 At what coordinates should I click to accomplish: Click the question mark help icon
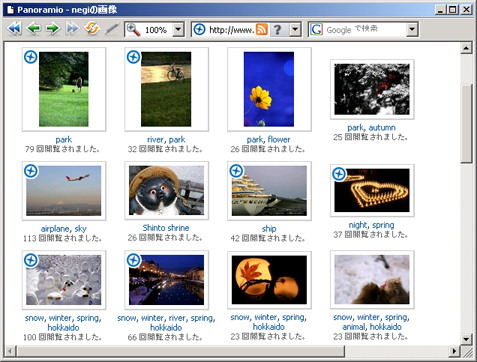point(277,29)
